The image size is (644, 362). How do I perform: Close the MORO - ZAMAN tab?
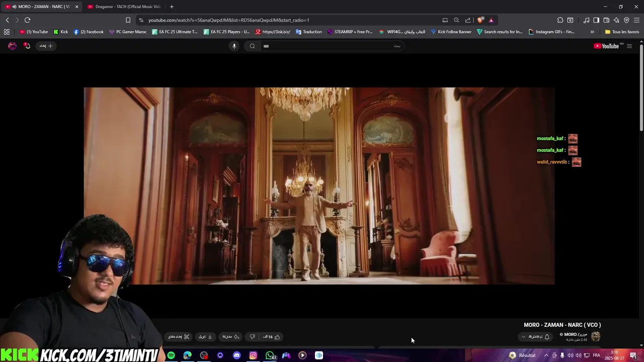[x=77, y=7]
